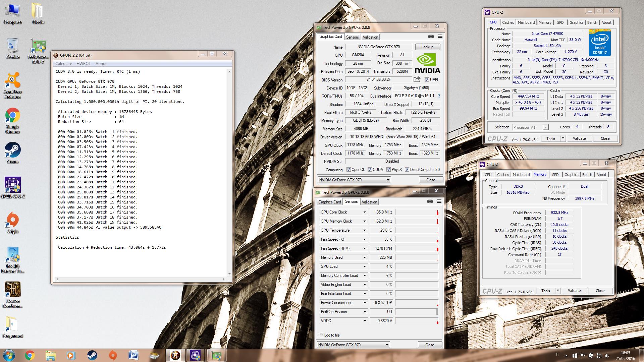644x362 pixels.
Task: Open CPUID CPU-Z desktop shortcut
Action: pos(13,188)
